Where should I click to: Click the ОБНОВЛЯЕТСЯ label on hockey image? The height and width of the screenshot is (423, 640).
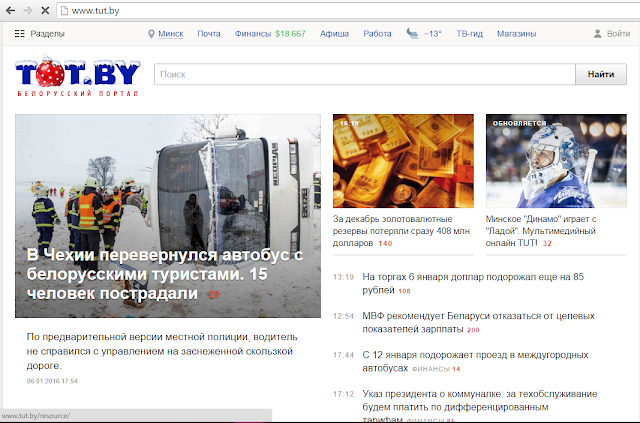pyautogui.click(x=519, y=123)
